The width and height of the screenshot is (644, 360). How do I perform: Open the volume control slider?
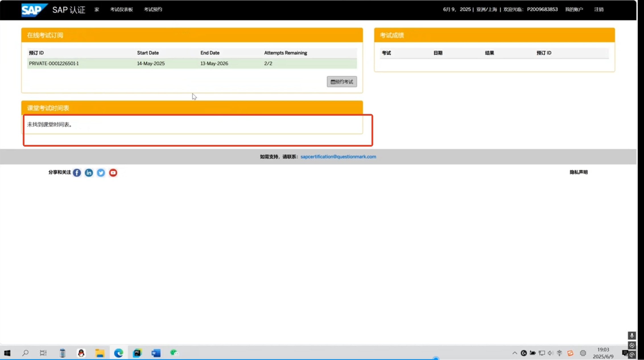click(x=550, y=353)
